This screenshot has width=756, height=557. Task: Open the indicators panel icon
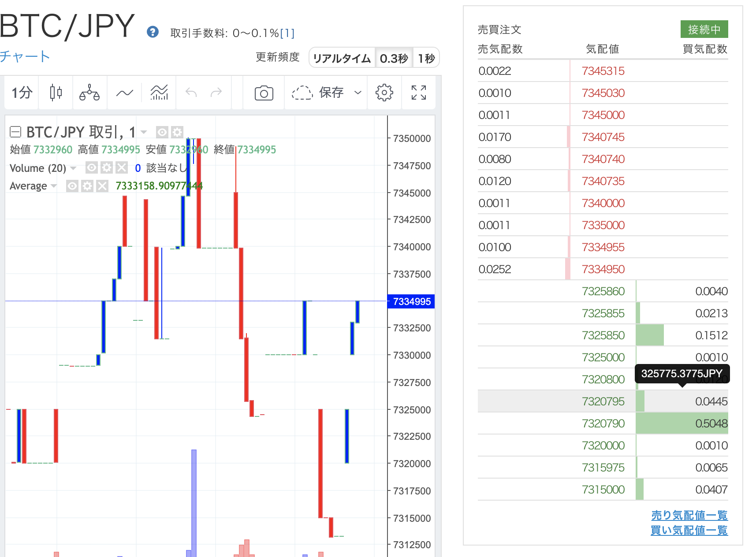click(x=159, y=93)
